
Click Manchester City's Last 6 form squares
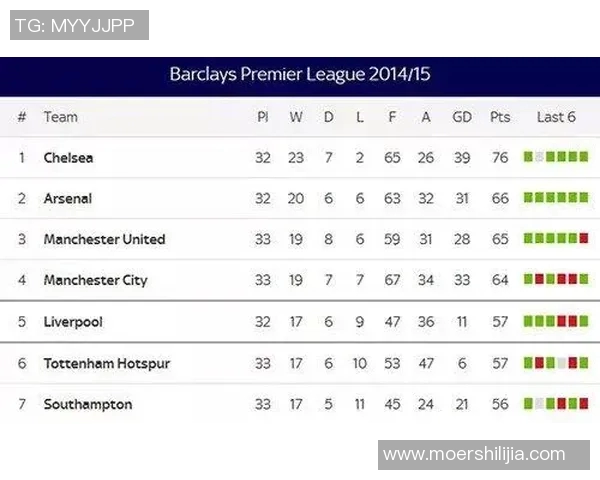coord(556,280)
